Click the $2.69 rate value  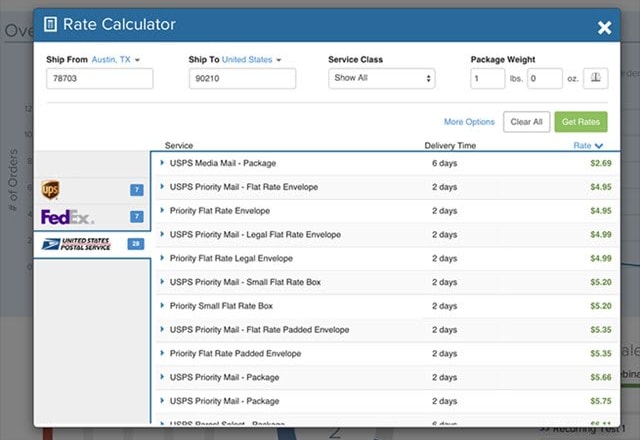(601, 163)
